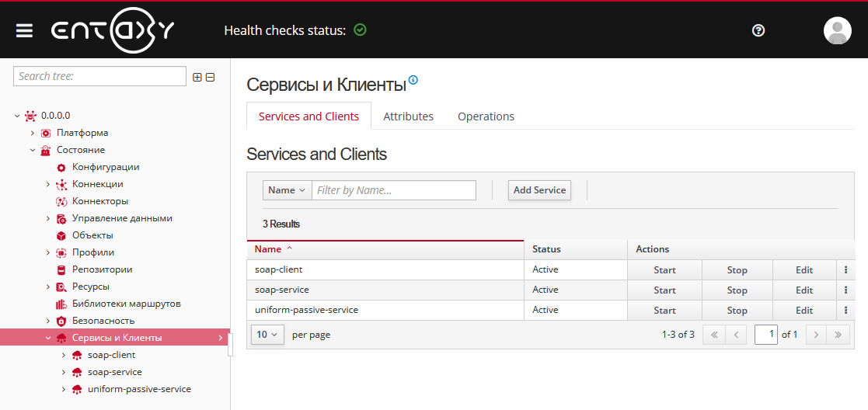
Task: Click the Коннекторы tree icon
Action: pos(61,201)
